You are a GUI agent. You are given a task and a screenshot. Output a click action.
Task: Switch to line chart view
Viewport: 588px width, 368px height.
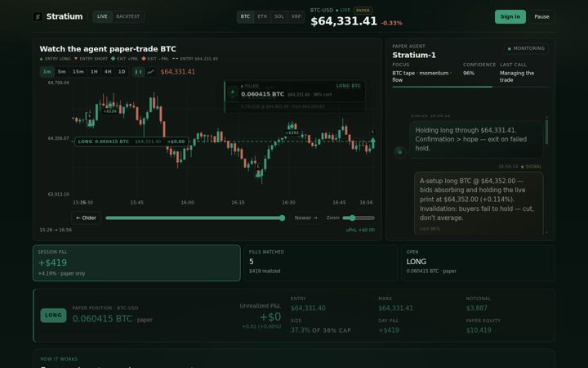pyautogui.click(x=150, y=72)
